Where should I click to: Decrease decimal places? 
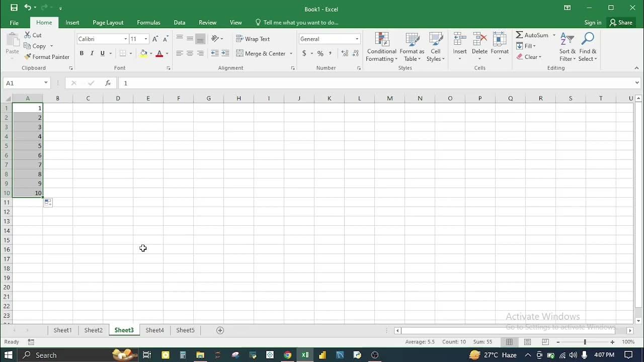click(355, 53)
